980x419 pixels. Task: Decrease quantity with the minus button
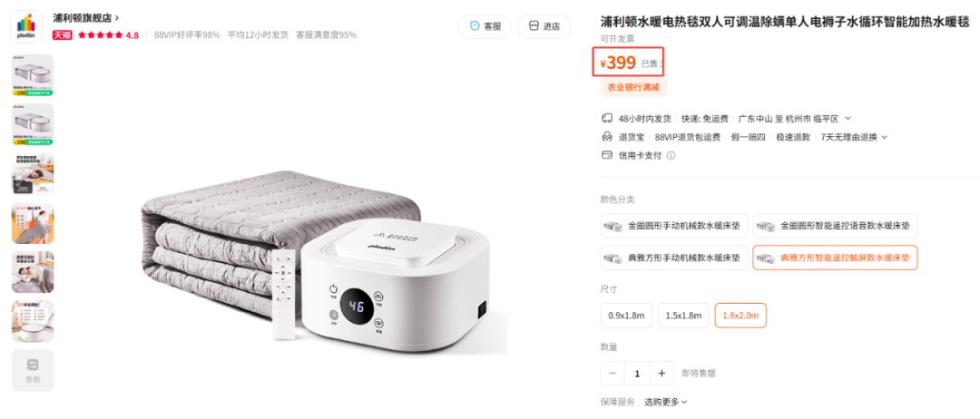click(612, 374)
